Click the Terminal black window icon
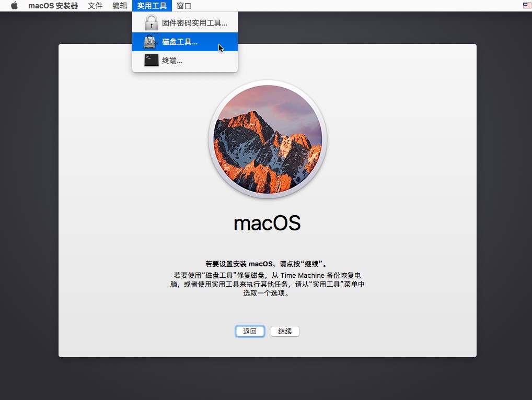 (152, 61)
